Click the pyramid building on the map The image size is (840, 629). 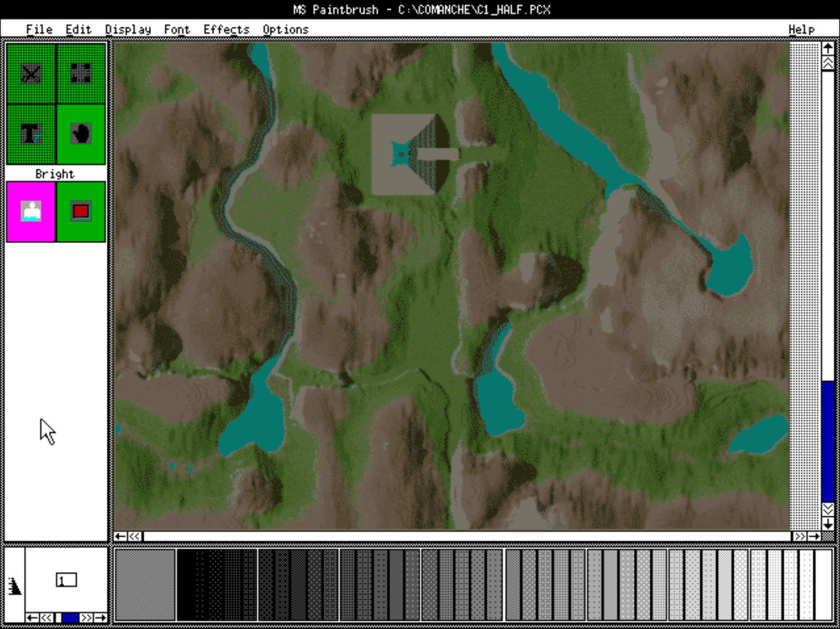pyautogui.click(x=411, y=154)
